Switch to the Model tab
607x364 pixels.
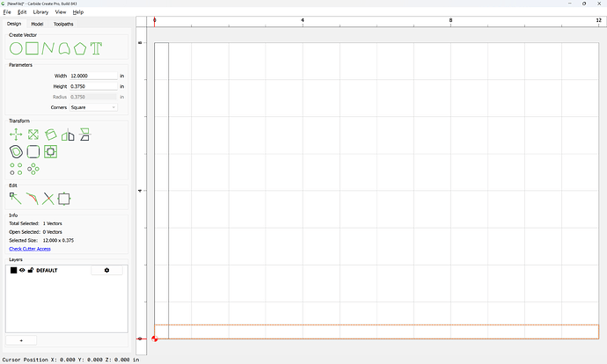[37, 24]
